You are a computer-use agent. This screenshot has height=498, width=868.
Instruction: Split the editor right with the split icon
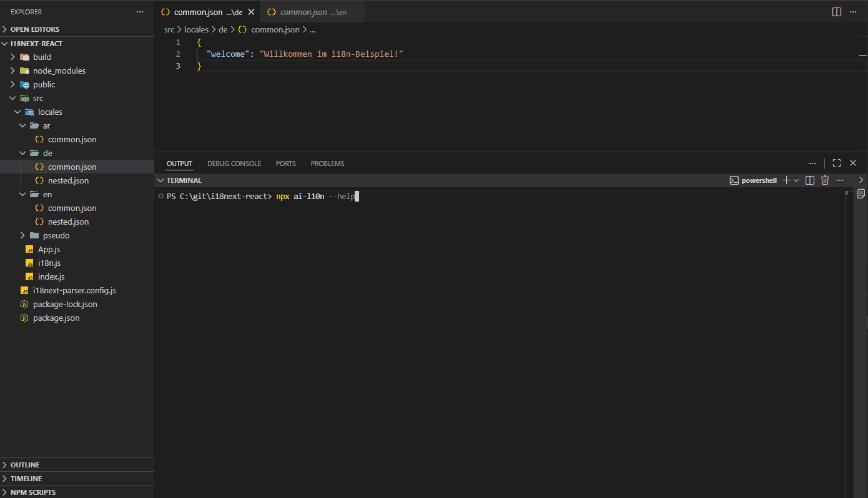(x=837, y=12)
